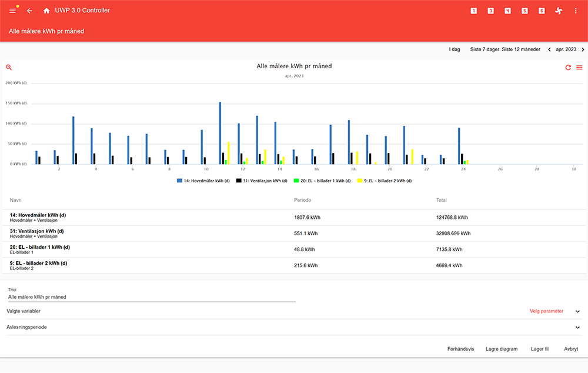Open the chart options menu icon
588x373 pixels.
pos(579,68)
